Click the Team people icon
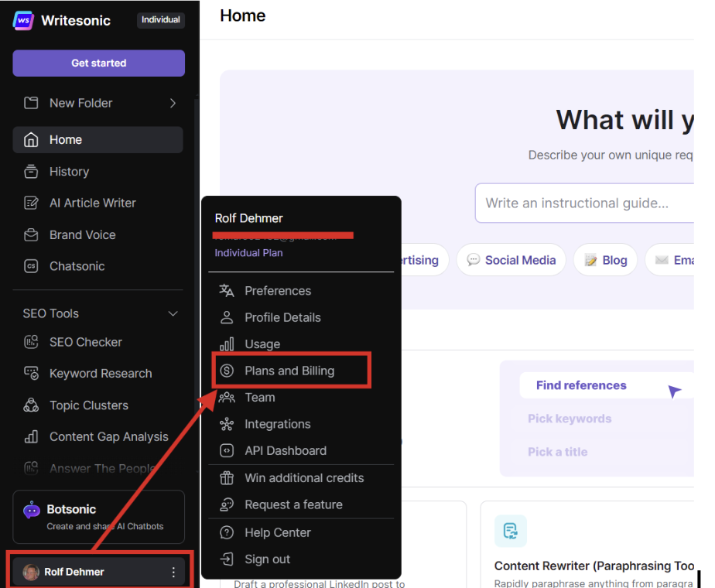Image resolution: width=715 pixels, height=588 pixels. [227, 398]
